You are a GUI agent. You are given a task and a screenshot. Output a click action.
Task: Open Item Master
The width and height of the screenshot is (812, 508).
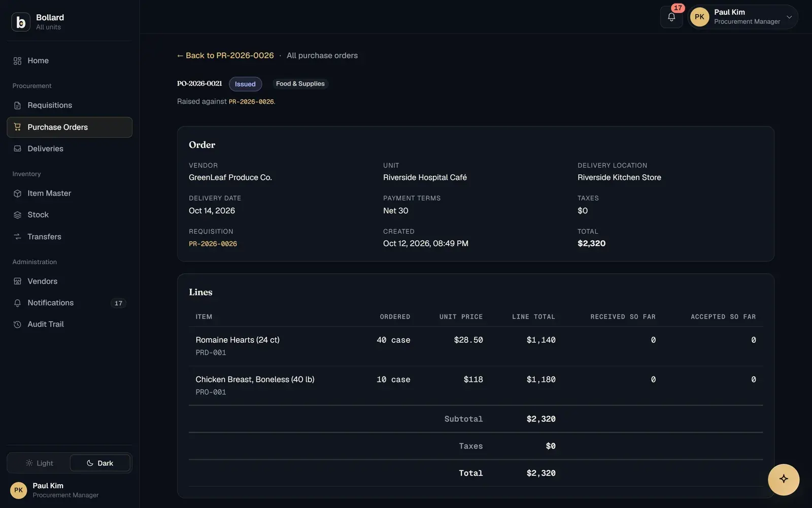tap(70, 194)
